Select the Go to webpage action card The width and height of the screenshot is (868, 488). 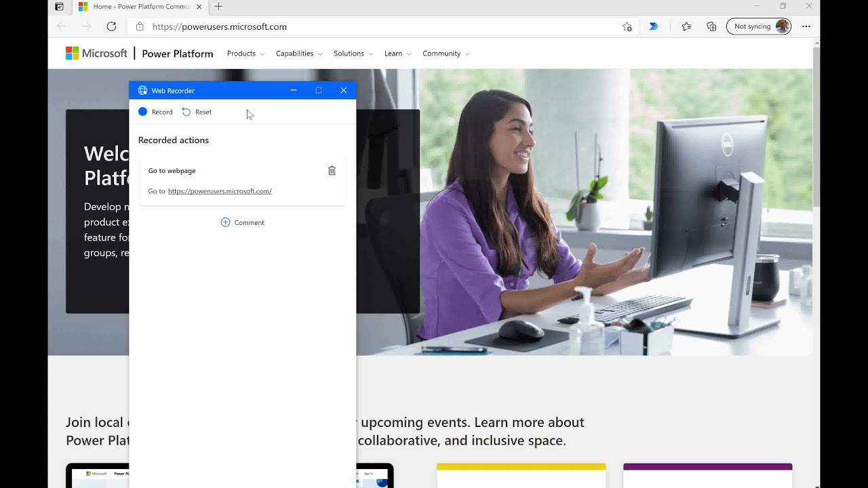point(243,181)
